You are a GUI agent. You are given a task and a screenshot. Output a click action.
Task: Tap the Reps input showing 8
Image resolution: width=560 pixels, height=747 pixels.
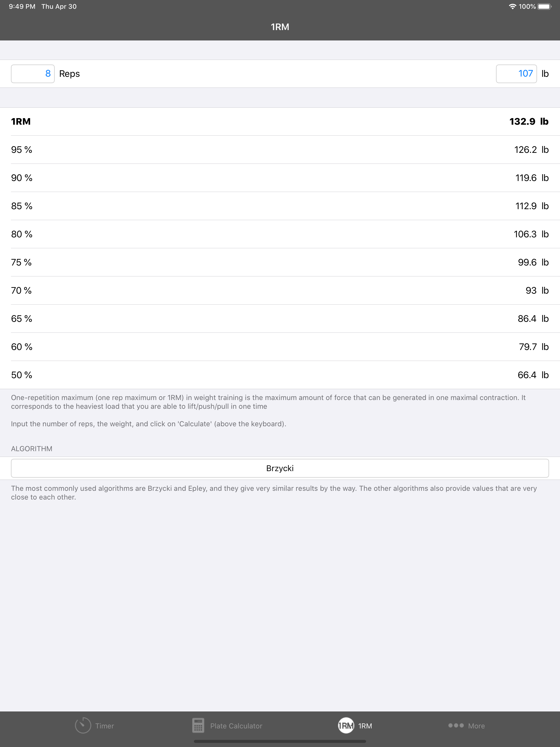[33, 73]
